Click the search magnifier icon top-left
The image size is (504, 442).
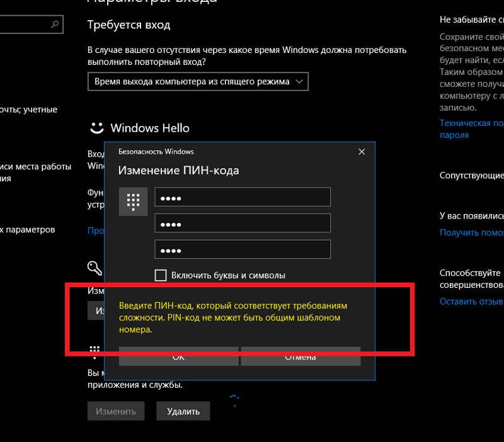pyautogui.click(x=55, y=24)
